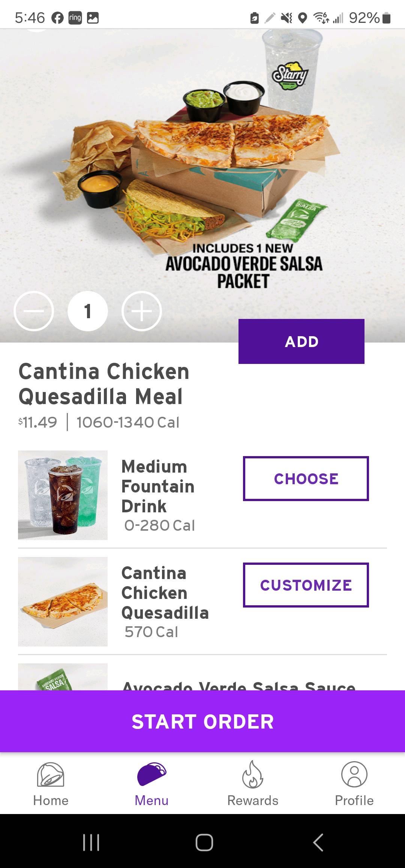405x868 pixels.
Task: Tap the Avocado Verde Salsa packet thumbnail
Action: [63, 678]
